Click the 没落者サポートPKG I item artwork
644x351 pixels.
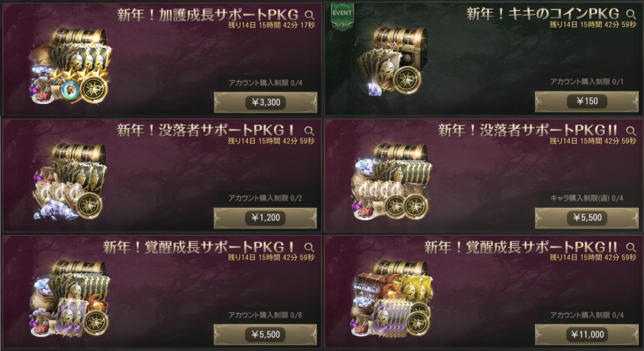point(69,181)
